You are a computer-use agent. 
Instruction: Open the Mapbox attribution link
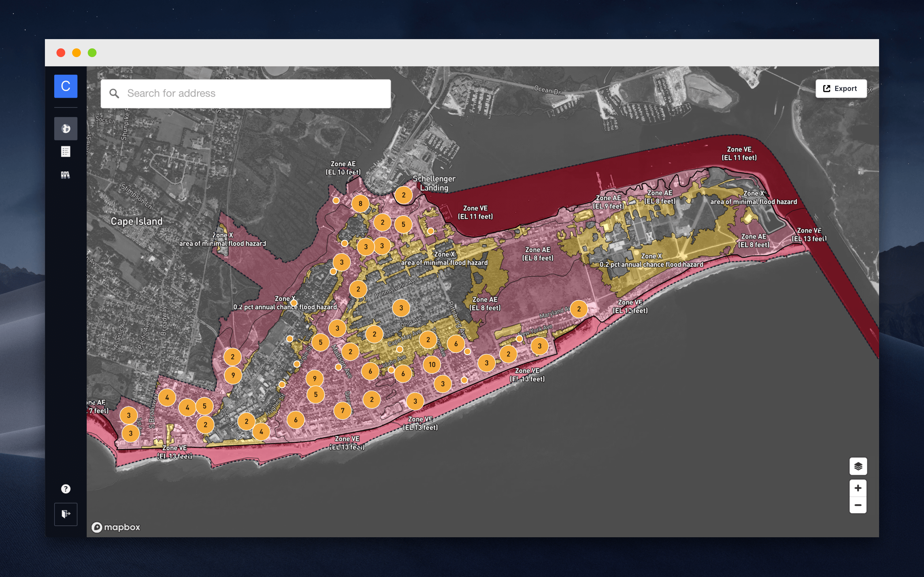click(116, 527)
